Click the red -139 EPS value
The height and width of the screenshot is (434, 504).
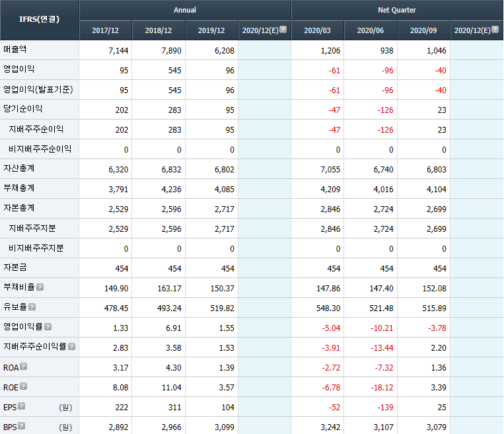pyautogui.click(x=385, y=408)
